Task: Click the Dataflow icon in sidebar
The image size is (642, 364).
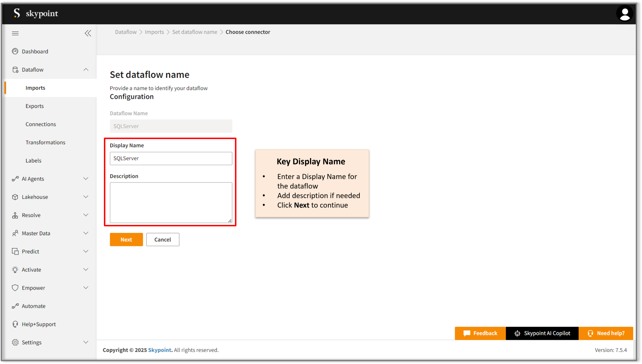Action: 15,70
